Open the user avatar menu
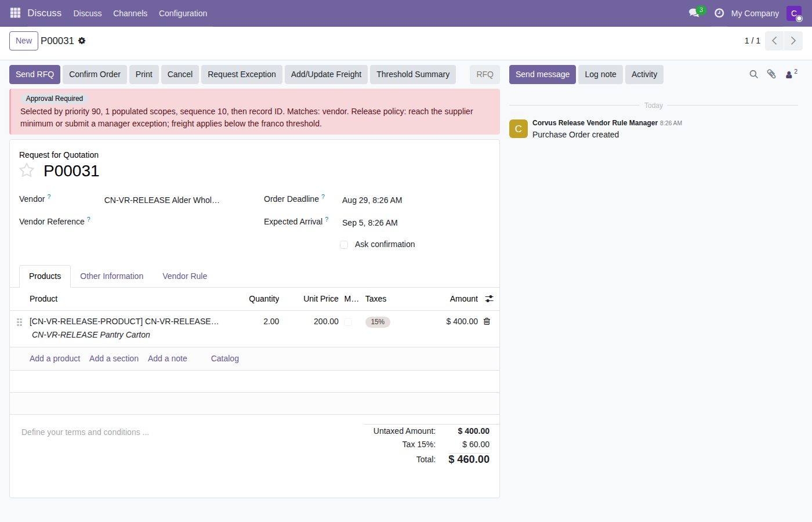812x522 pixels. 794,13
